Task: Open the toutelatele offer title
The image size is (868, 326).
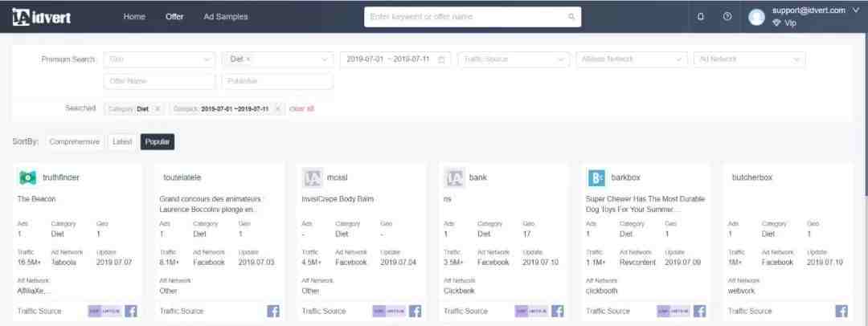Action: coord(182,177)
